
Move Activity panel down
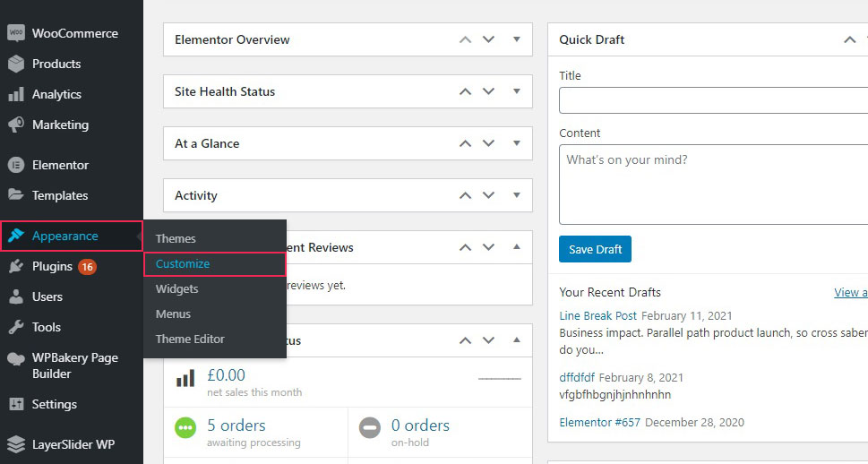pos(488,195)
